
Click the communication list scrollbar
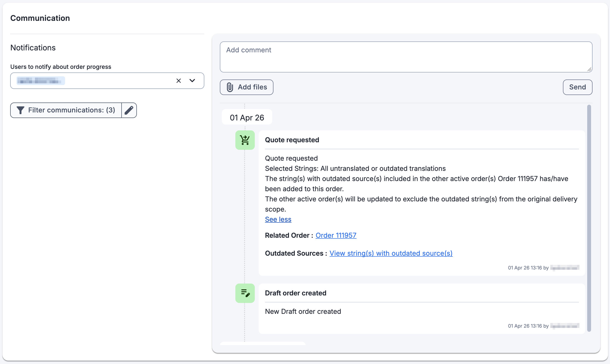coord(589,218)
